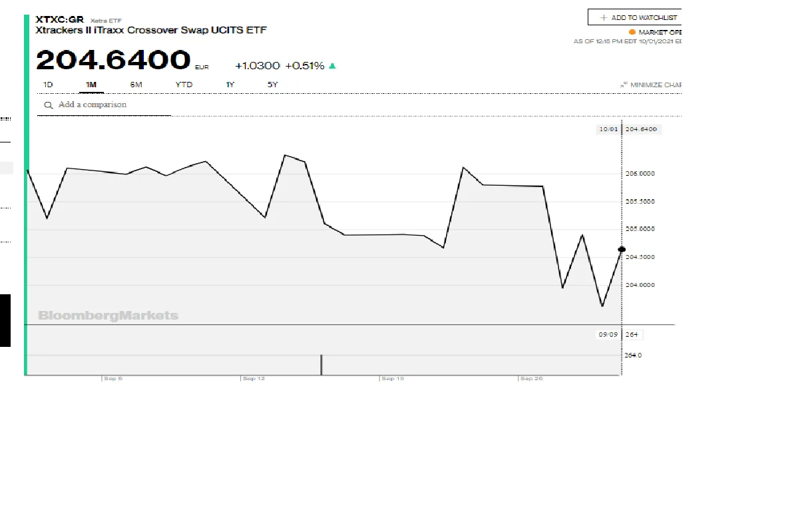
Task: Select the 1Y chart range
Action: tap(230, 85)
